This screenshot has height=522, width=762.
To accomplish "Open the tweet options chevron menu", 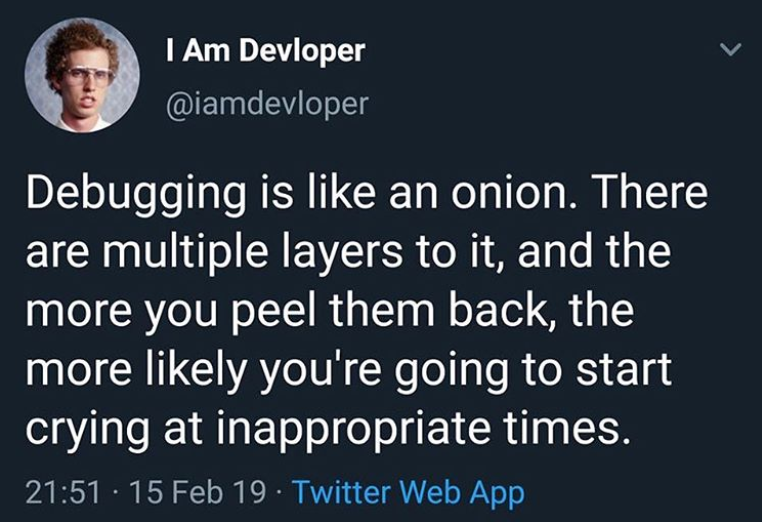I will pos(730,49).
